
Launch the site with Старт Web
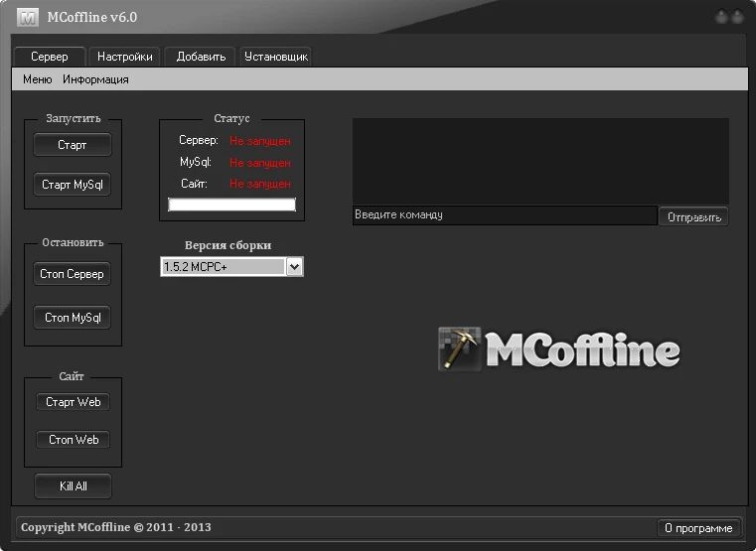point(74,402)
